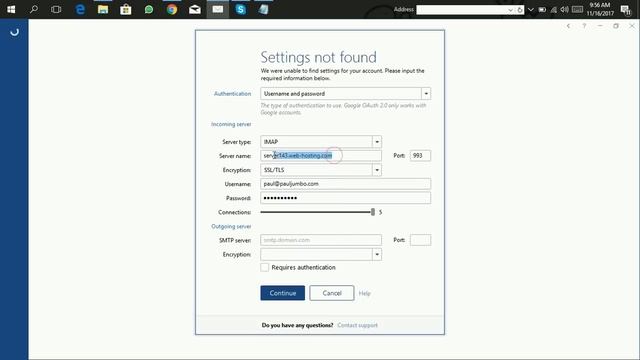Open Skype from taskbar
Screen dimensions: 640x360
tap(241, 9)
